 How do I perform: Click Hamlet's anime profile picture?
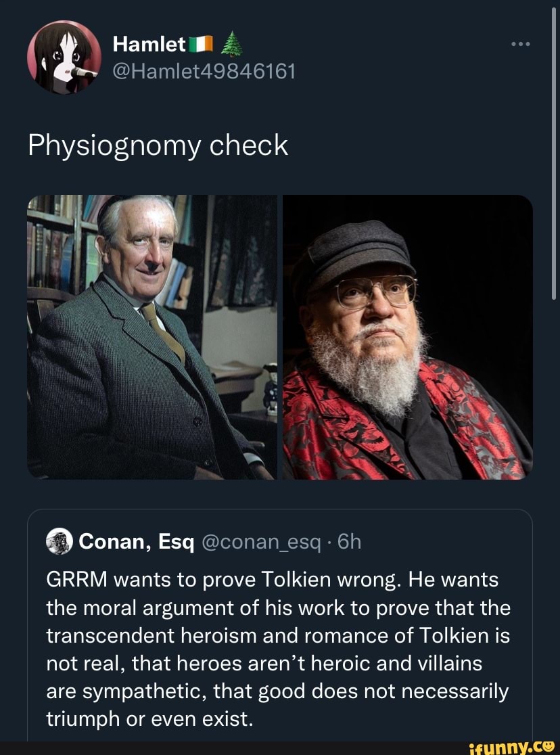pos(64,57)
